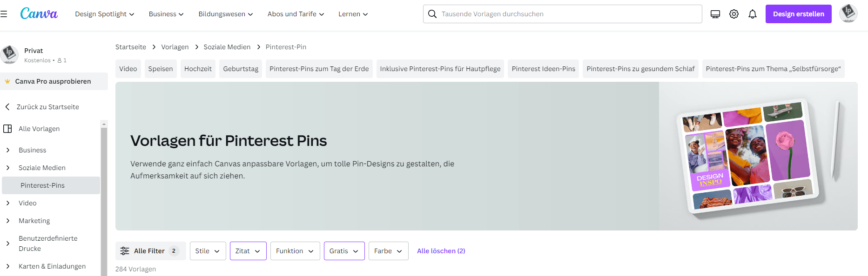Open the Stile filter dropdown
Image resolution: width=868 pixels, height=276 pixels.
click(x=208, y=251)
